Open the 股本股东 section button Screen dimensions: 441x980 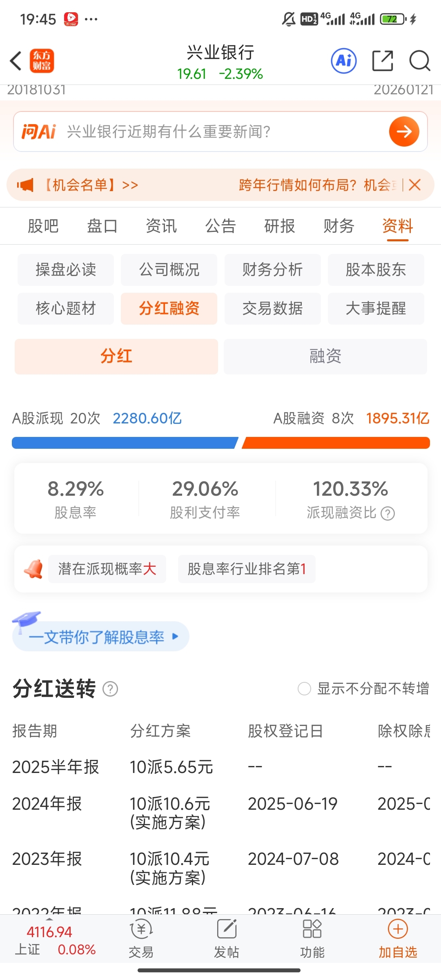pyautogui.click(x=376, y=269)
